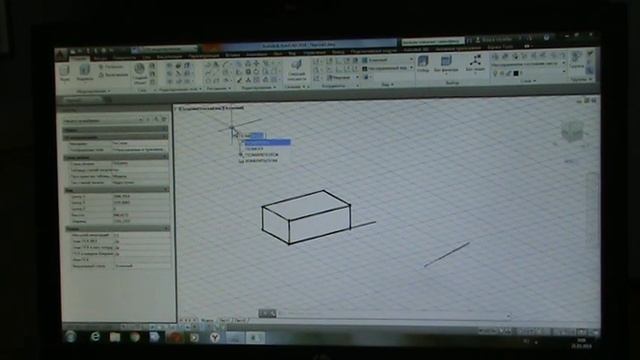
Task: Click the Move Gizmo icon
Action: pos(475,64)
